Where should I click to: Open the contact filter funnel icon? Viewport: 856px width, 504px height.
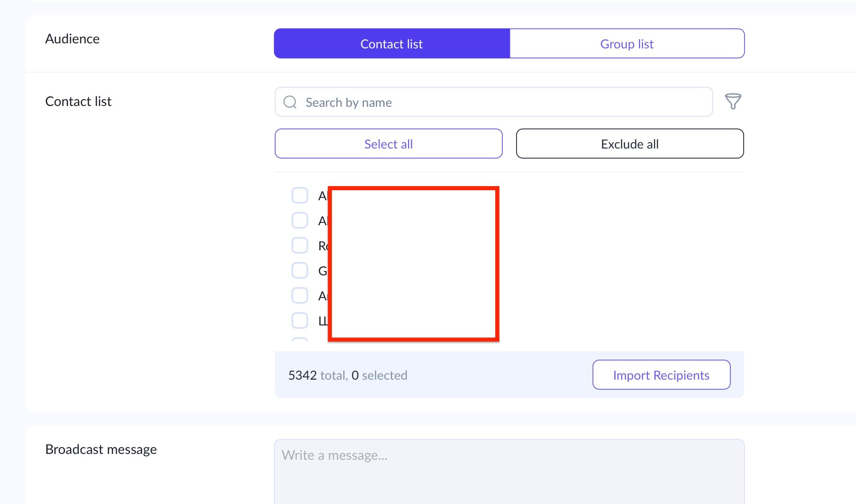pyautogui.click(x=733, y=101)
